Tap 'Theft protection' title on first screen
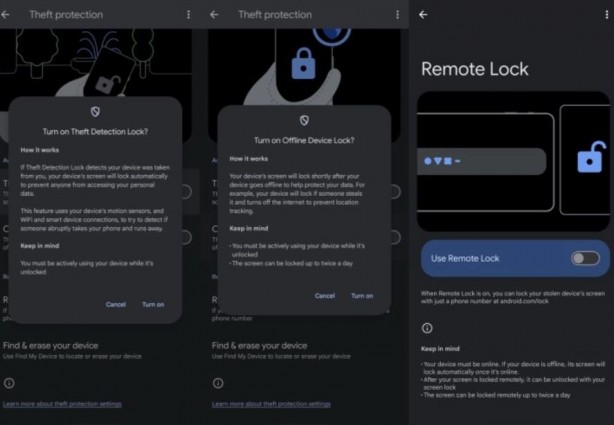Image resolution: width=614 pixels, height=425 pixels. click(x=66, y=15)
